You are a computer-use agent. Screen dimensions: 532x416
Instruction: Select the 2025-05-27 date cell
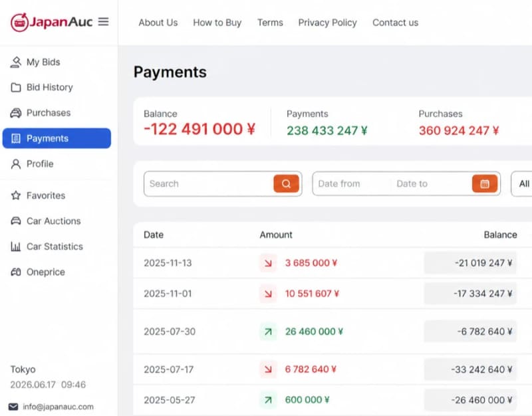click(170, 400)
